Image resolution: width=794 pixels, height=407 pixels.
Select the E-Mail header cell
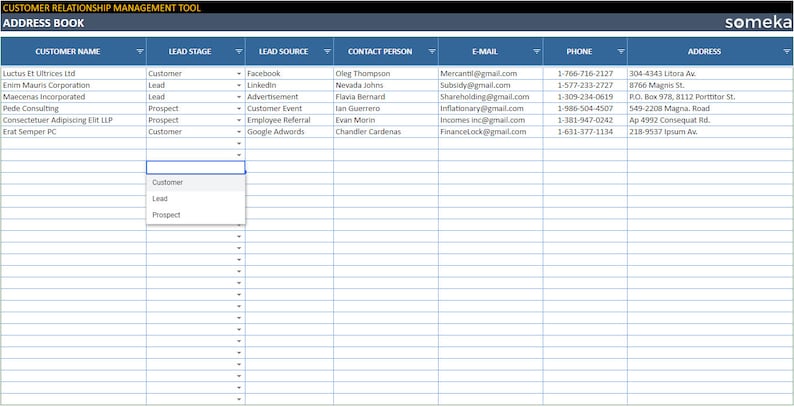[491, 52]
